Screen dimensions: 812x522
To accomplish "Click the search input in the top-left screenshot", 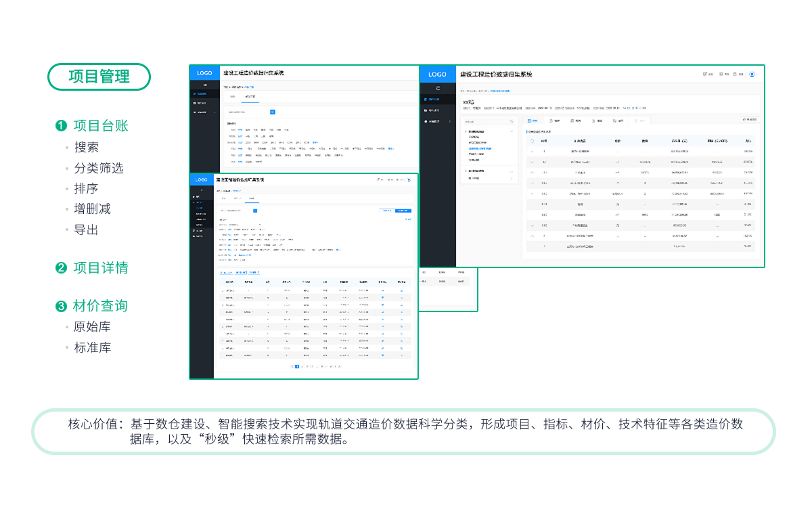I will [247, 112].
